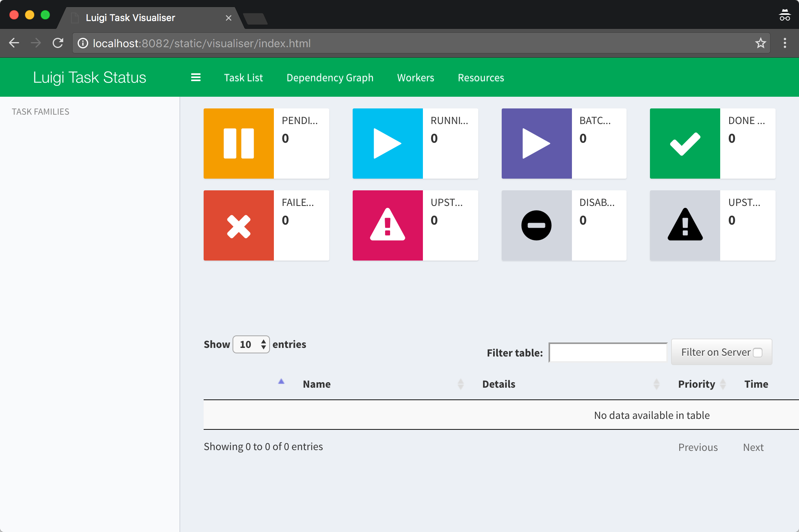799x532 pixels.
Task: Reload the page with the refresh icon
Action: coord(58,43)
